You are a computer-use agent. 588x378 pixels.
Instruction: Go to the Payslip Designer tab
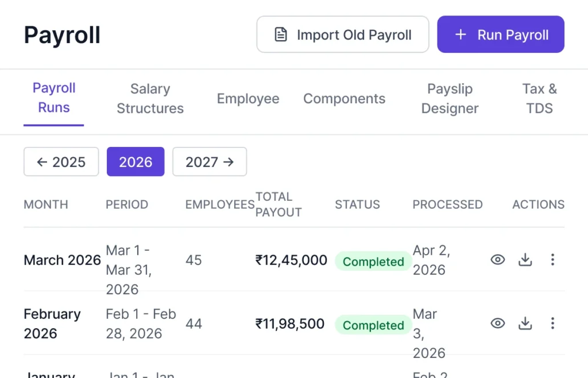point(450,99)
